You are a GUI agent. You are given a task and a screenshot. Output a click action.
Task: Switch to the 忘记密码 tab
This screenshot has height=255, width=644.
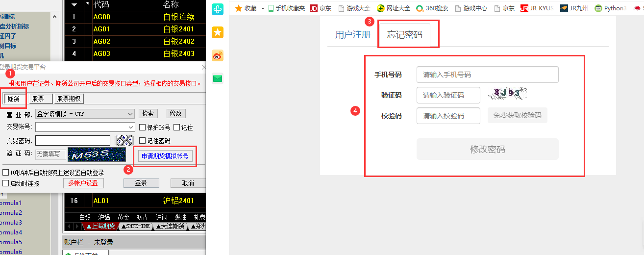[x=404, y=35]
